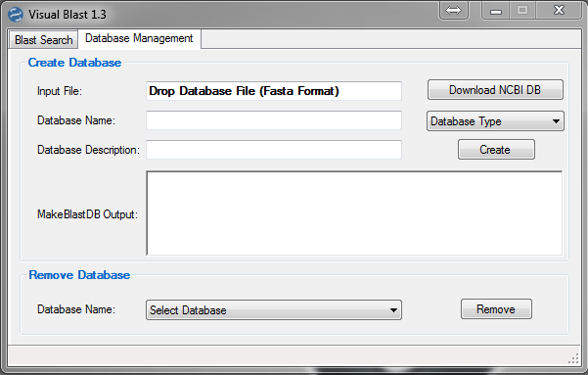
Task: Click the Drop Database File input field
Action: (x=274, y=91)
